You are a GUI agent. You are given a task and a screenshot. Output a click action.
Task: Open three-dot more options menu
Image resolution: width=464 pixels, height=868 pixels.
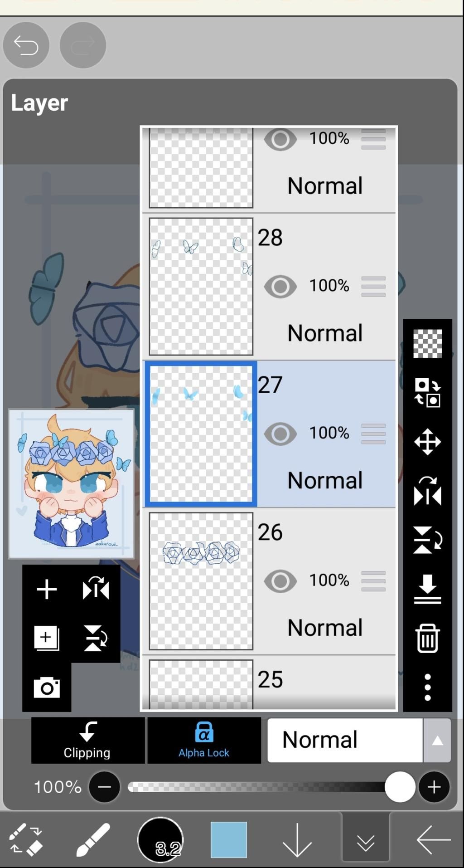tap(427, 687)
